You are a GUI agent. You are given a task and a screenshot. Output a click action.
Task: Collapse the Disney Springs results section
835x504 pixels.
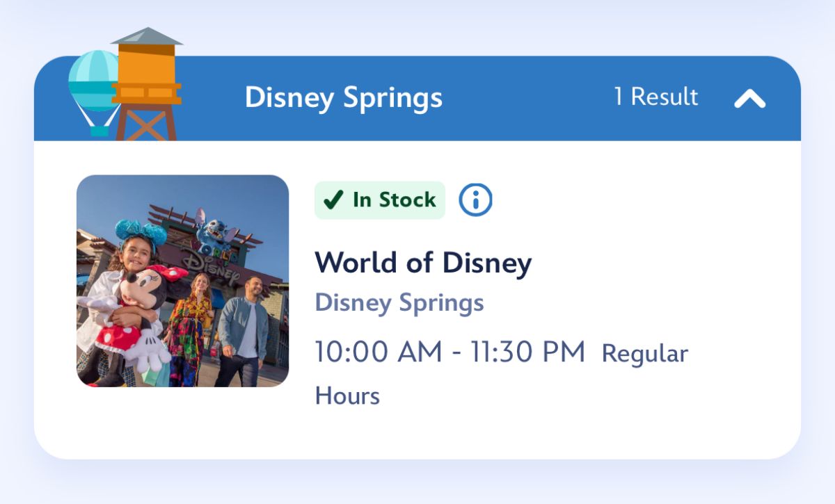pos(749,99)
